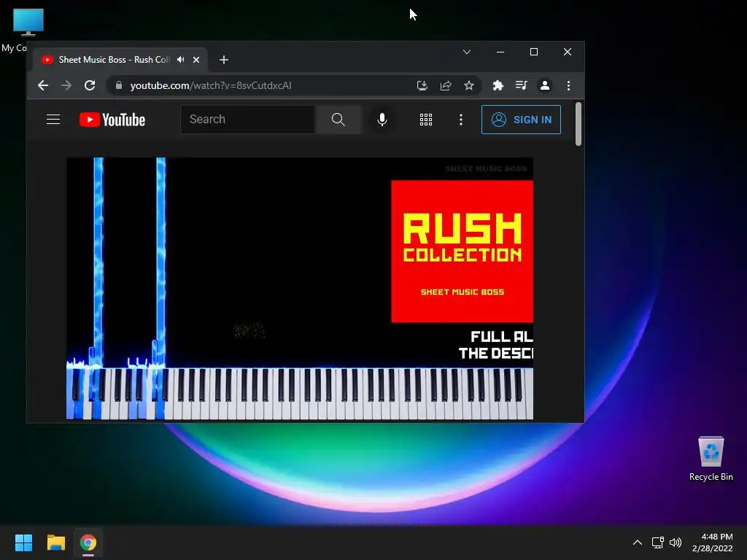
Task: Open the YouTube hamburger guide menu
Action: point(53,119)
